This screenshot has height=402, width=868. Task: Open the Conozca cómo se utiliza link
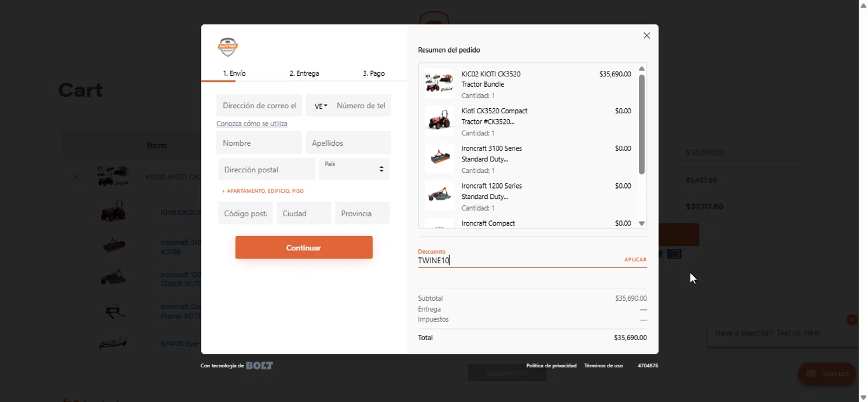pos(252,124)
